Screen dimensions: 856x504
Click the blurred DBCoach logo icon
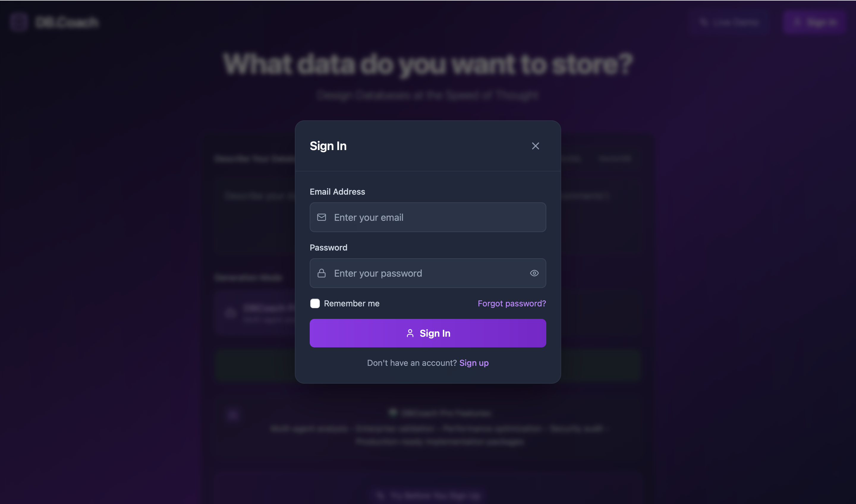pyautogui.click(x=18, y=22)
